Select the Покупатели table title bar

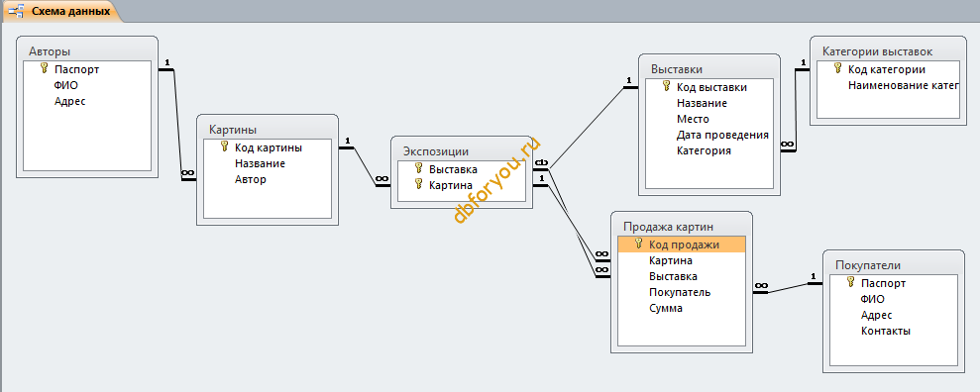tap(893, 265)
